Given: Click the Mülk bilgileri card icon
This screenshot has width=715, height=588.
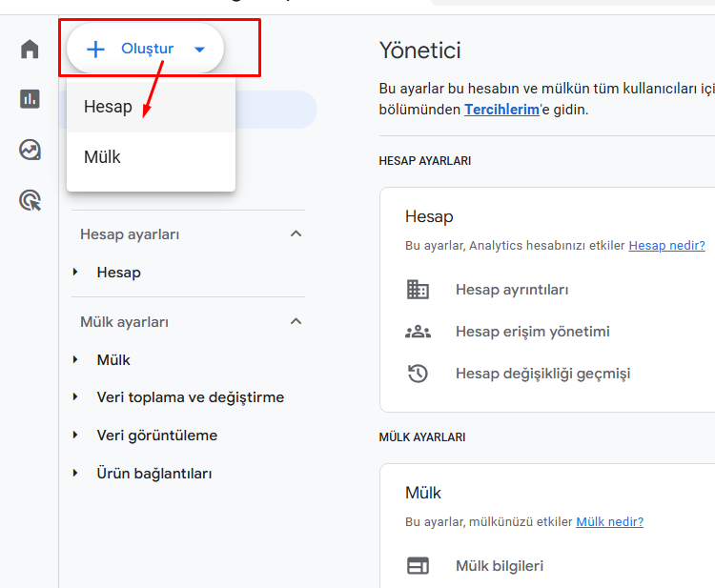Looking at the screenshot, I should tap(418, 566).
